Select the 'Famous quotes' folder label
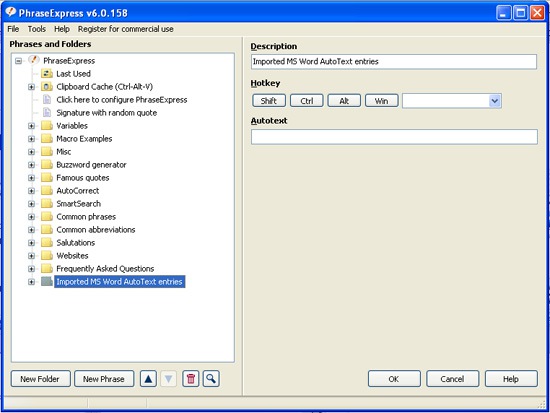This screenshot has width=550, height=413. coord(83,178)
